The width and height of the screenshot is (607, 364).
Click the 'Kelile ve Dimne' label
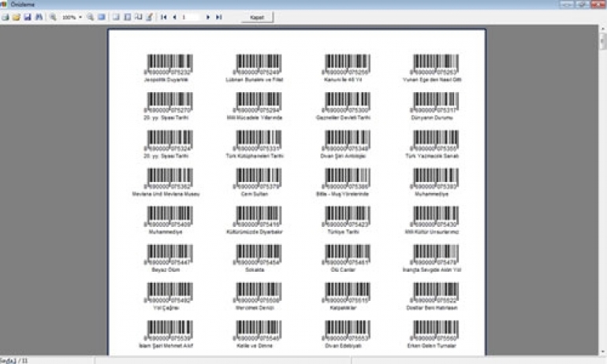click(x=255, y=346)
